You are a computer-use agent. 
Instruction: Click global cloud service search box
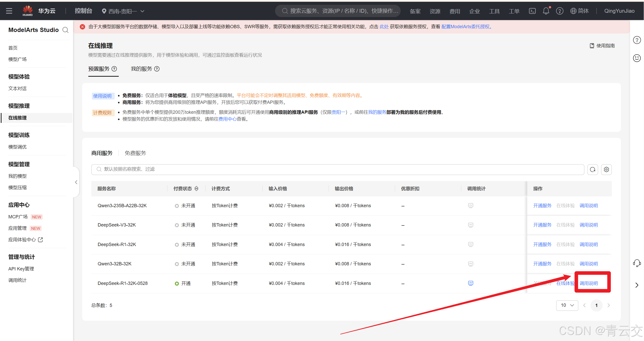click(338, 11)
